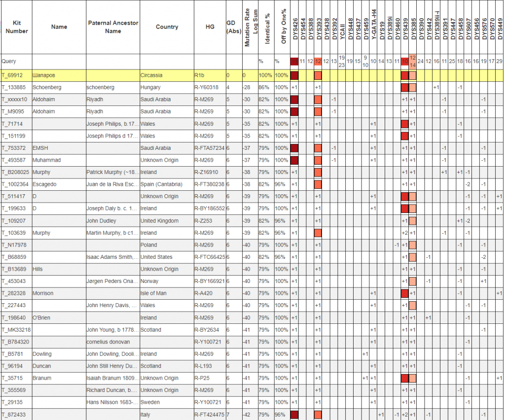505x420 pixels.
Task: Select the DYS426 marker column header
Action: [295, 27]
